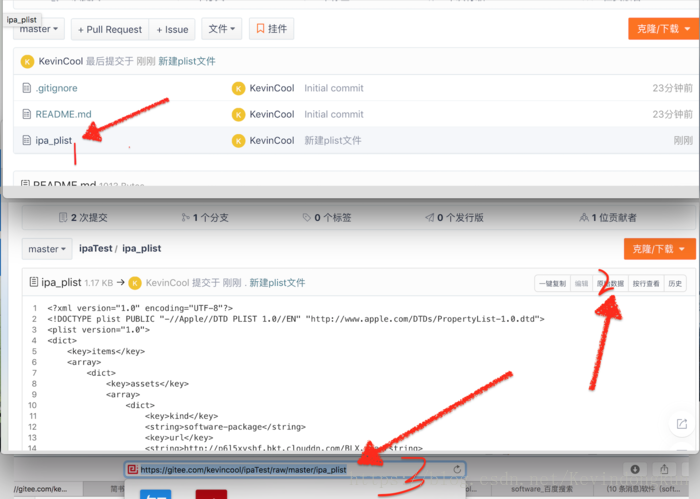The height and width of the screenshot is (499, 700).
Task: Open 新建plist文件 commit link in file header
Action: tap(277, 283)
